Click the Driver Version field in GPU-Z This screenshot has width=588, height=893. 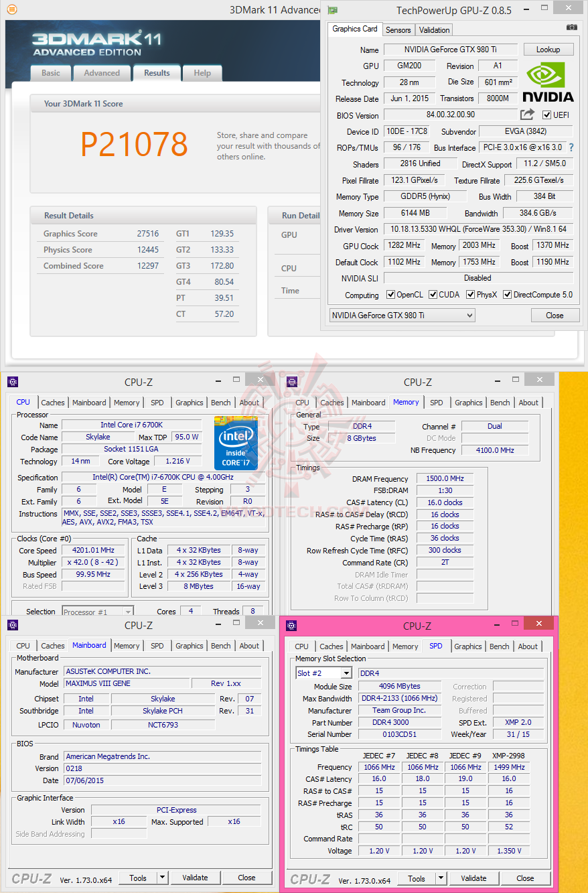pos(478,229)
